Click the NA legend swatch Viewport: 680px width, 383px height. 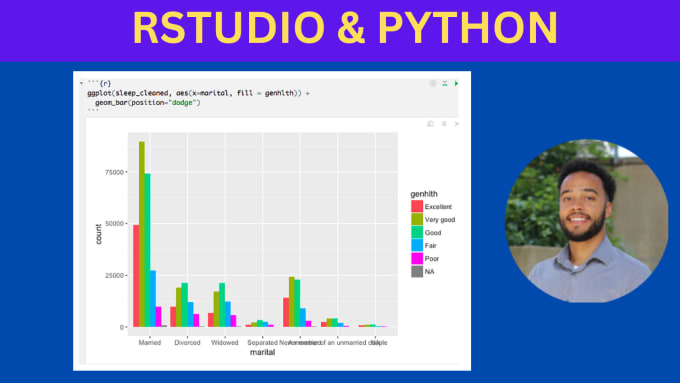tap(417, 272)
